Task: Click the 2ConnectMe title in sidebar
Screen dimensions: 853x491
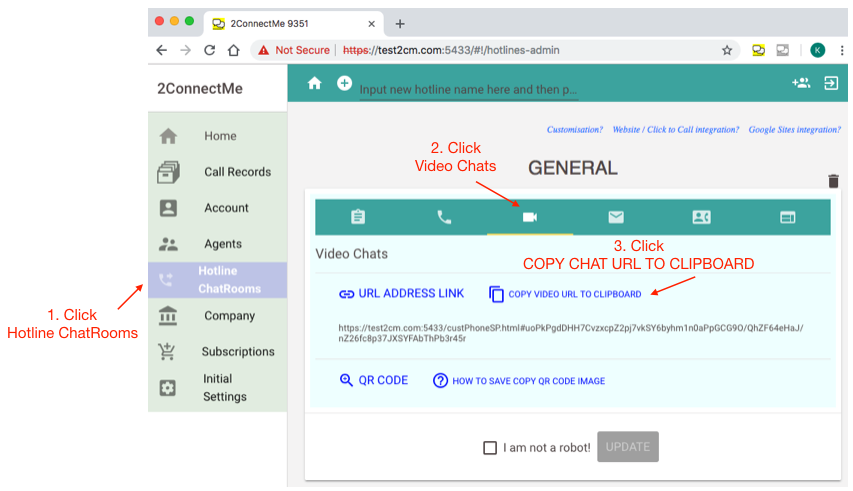Action: coord(200,89)
